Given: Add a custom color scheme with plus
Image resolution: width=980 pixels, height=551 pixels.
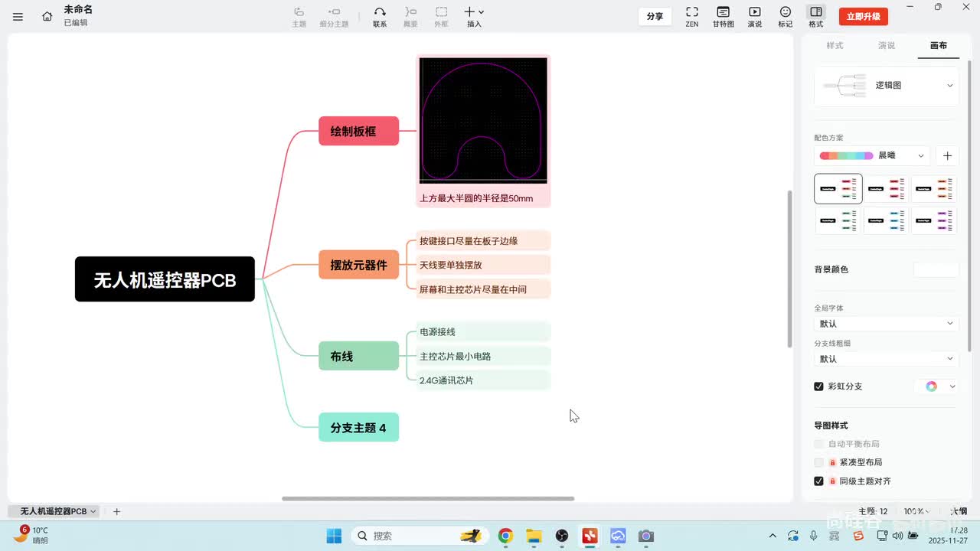Looking at the screenshot, I should pyautogui.click(x=947, y=155).
